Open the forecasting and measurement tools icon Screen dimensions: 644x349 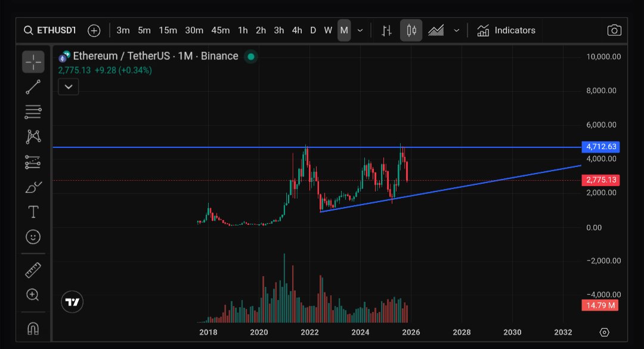33,162
